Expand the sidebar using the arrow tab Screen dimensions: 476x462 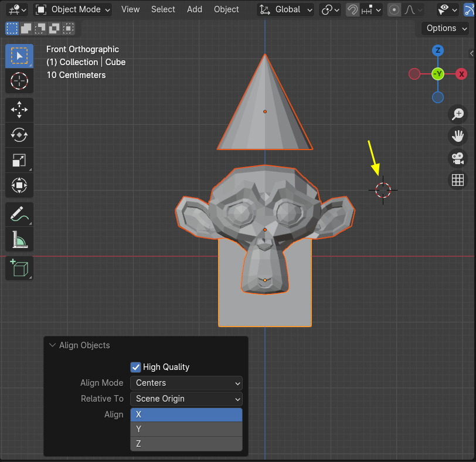click(472, 53)
